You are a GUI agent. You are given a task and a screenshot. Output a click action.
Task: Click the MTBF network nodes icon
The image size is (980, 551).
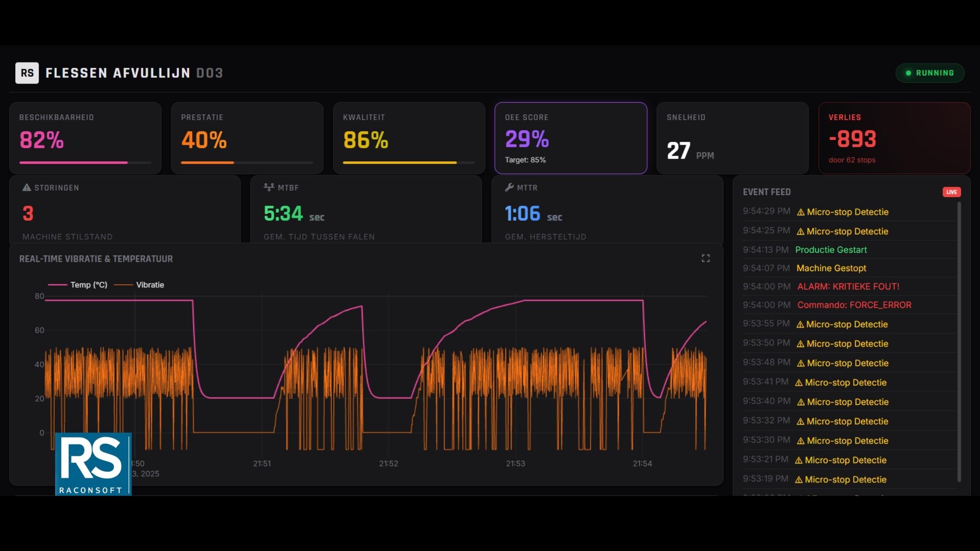click(268, 187)
